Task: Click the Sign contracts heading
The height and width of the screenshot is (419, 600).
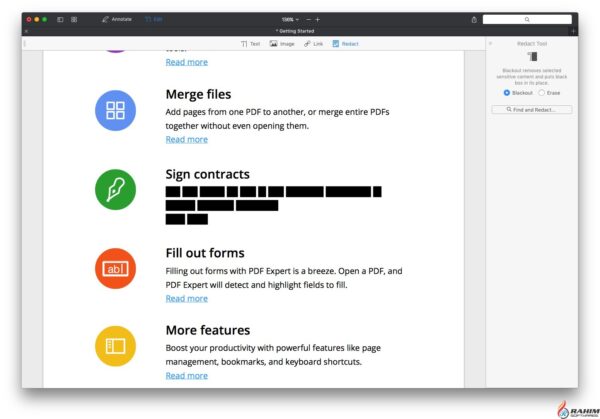Action: (x=207, y=174)
